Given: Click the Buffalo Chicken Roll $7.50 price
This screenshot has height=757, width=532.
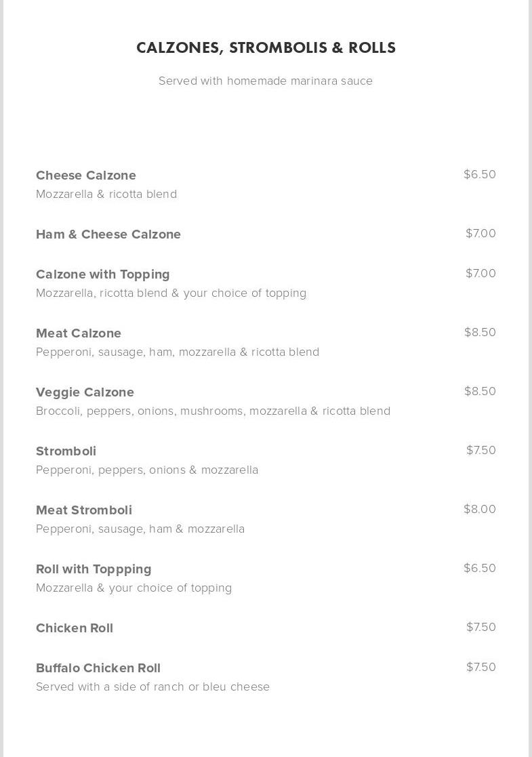Looking at the screenshot, I should point(480,667).
